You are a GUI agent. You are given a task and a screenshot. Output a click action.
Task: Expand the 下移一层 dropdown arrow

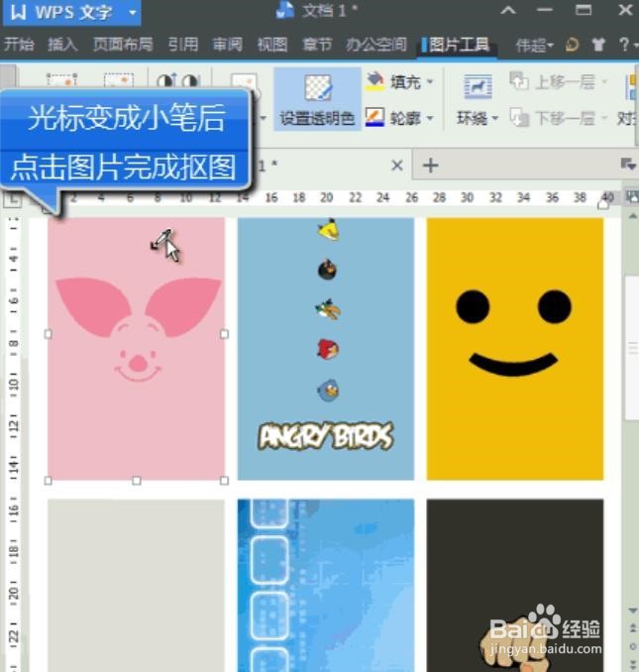(604, 118)
